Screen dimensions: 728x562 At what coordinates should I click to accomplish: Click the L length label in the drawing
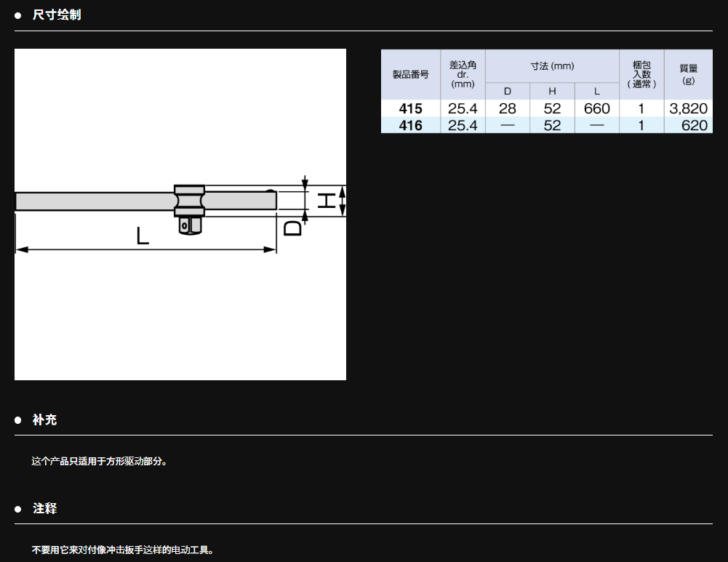click(x=143, y=235)
